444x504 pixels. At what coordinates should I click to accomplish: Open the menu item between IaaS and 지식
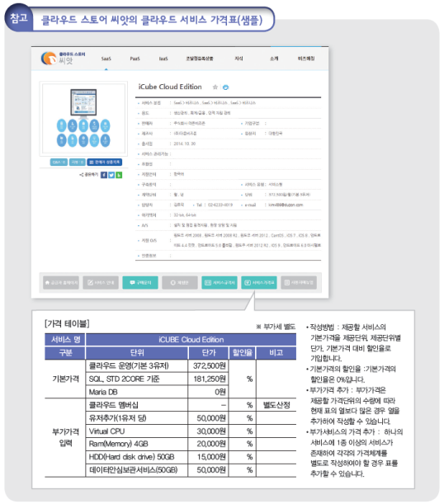200,59
